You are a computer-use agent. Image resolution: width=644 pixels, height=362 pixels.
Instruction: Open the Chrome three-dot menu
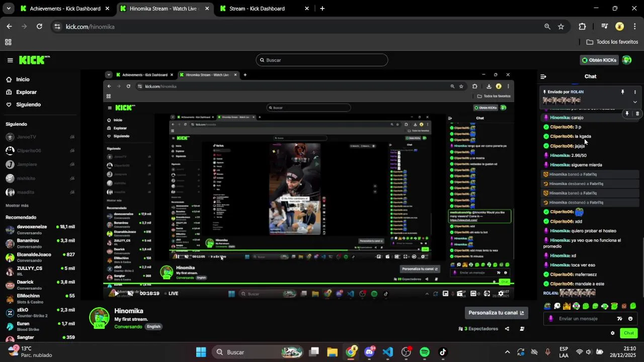[635, 27]
